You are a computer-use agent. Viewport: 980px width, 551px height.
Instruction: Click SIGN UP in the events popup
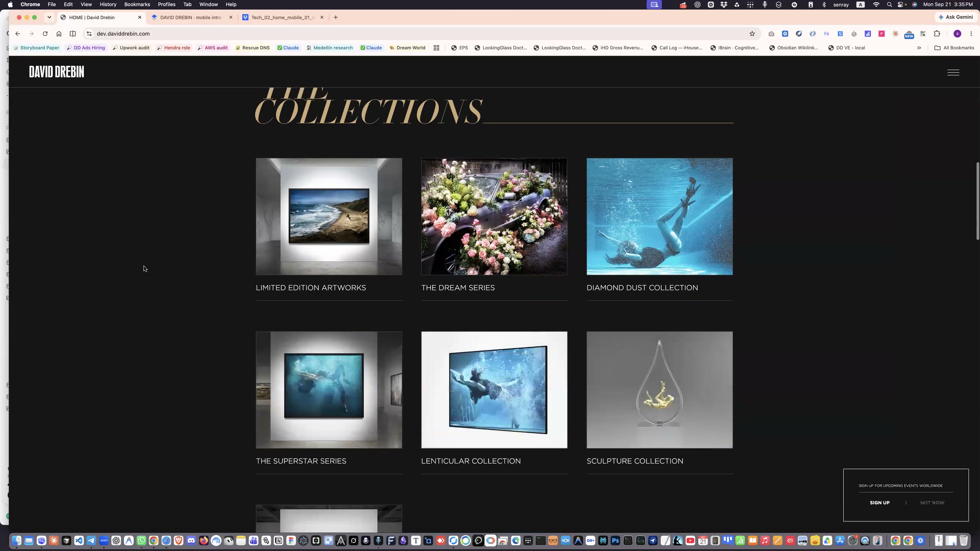point(879,503)
